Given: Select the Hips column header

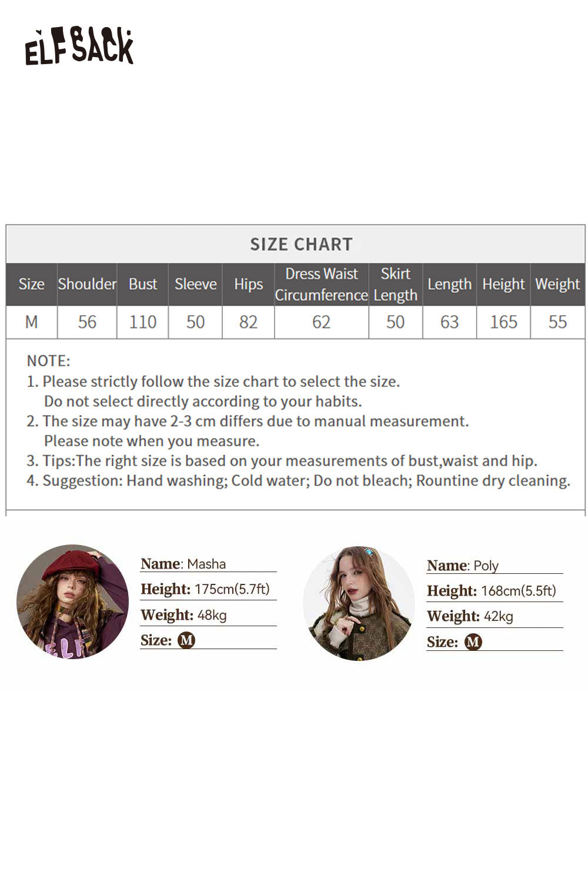Looking at the screenshot, I should [248, 284].
